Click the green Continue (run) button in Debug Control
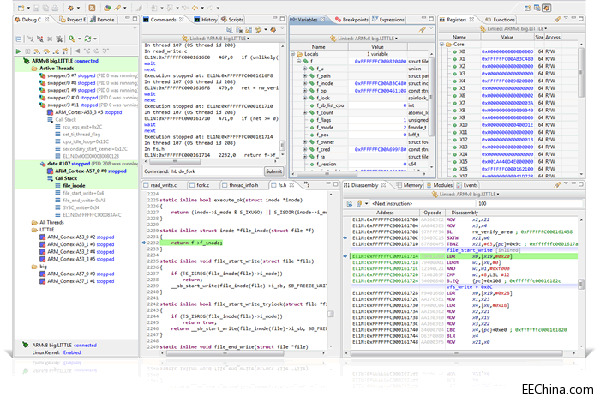600x403 pixels. tap(18, 51)
